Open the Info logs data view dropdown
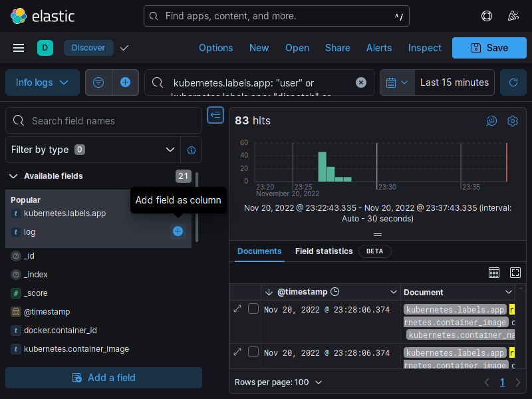 pyautogui.click(x=43, y=82)
